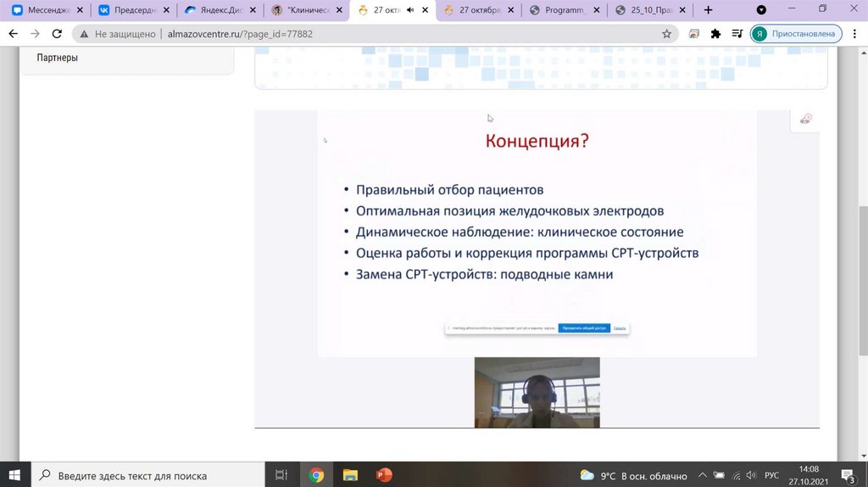This screenshot has height=487, width=868.
Task: Bookmark this page with the star icon
Action: click(666, 34)
